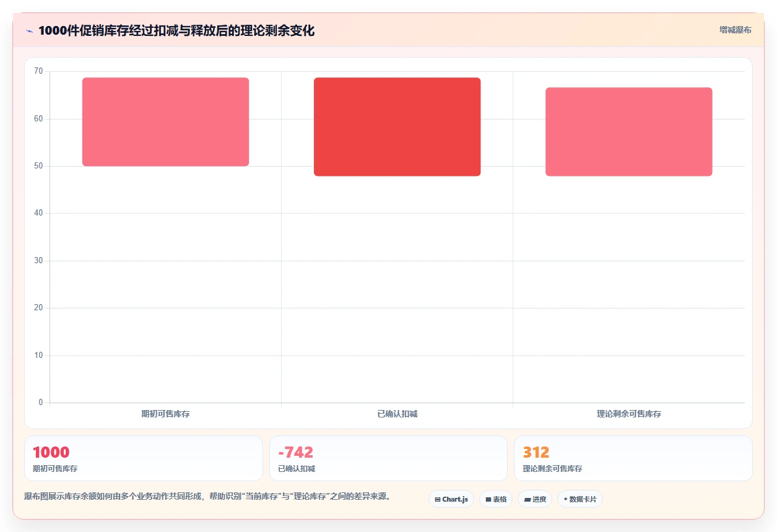Click the 1000 value in first card
This screenshot has width=777, height=532.
point(51,452)
